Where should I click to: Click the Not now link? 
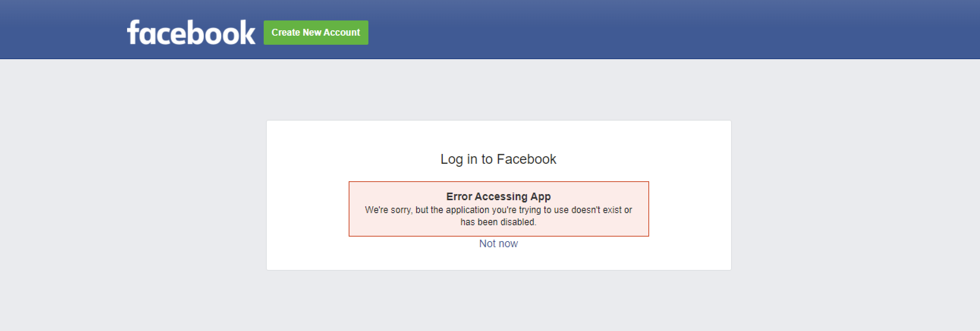[499, 243]
